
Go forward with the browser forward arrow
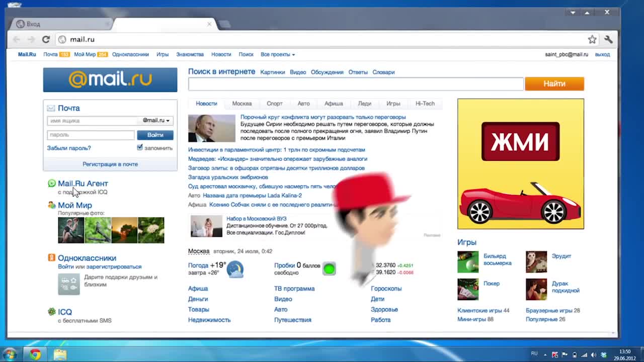[31, 39]
